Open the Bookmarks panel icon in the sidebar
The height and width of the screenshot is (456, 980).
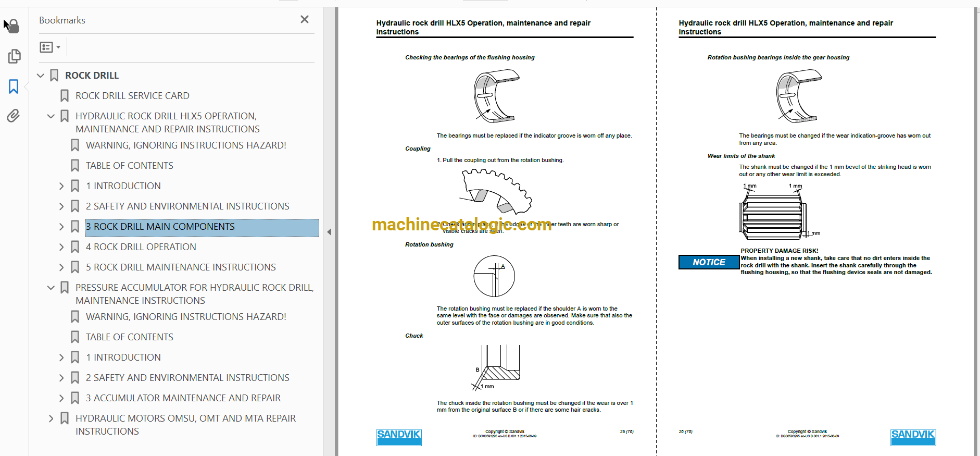[x=14, y=87]
